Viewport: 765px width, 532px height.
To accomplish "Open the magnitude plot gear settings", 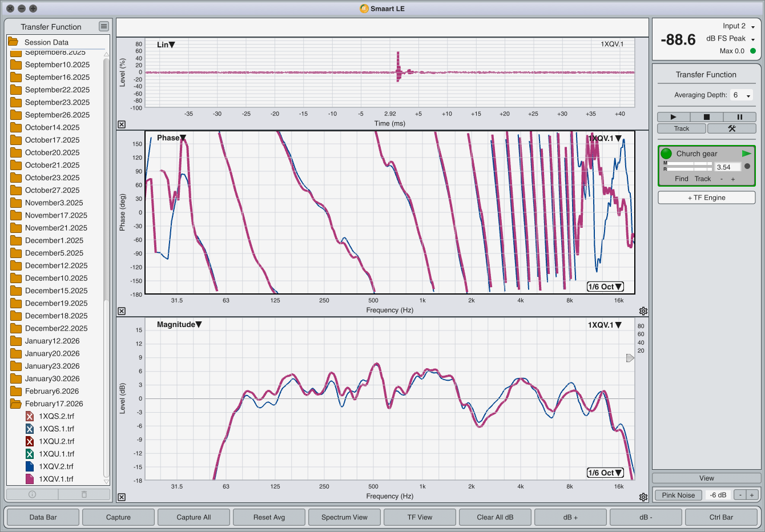I will pos(643,497).
